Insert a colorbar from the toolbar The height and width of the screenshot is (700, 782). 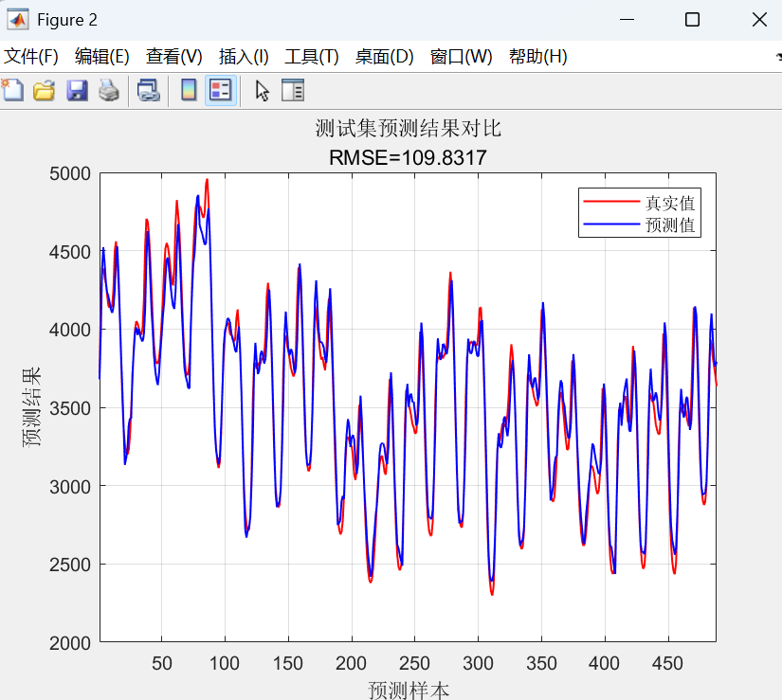click(x=189, y=91)
